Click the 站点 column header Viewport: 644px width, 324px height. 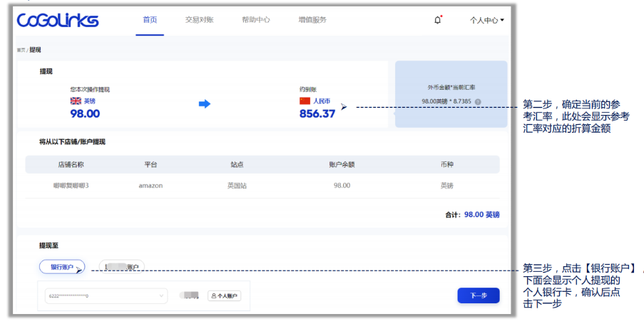point(237,164)
